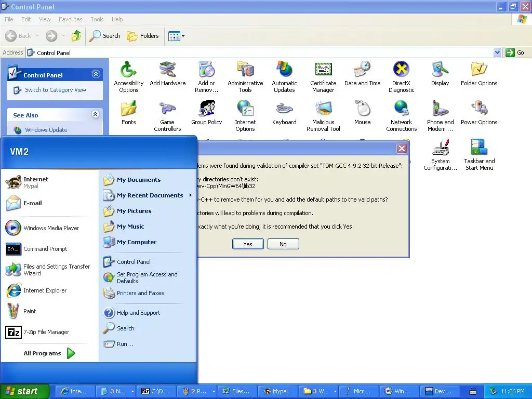This screenshot has height=399, width=532.
Task: Open Power Options
Action: (479, 113)
